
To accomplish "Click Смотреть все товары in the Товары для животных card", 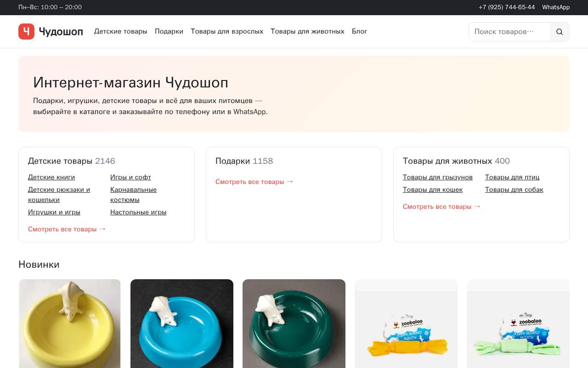I will tap(442, 207).
